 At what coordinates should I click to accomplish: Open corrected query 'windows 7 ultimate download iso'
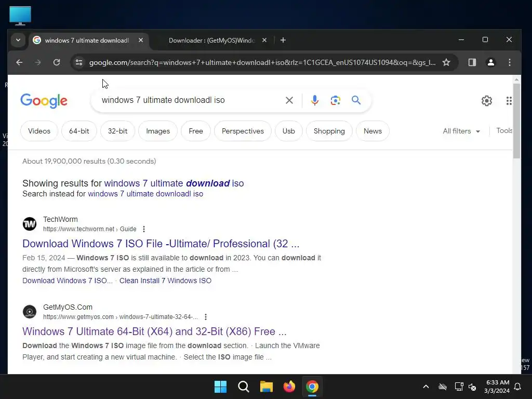point(174,183)
